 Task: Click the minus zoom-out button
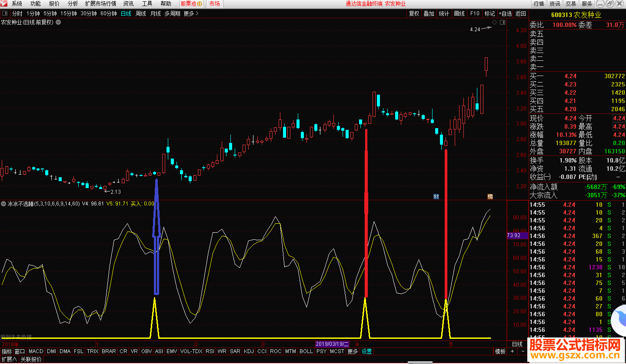coord(523,351)
